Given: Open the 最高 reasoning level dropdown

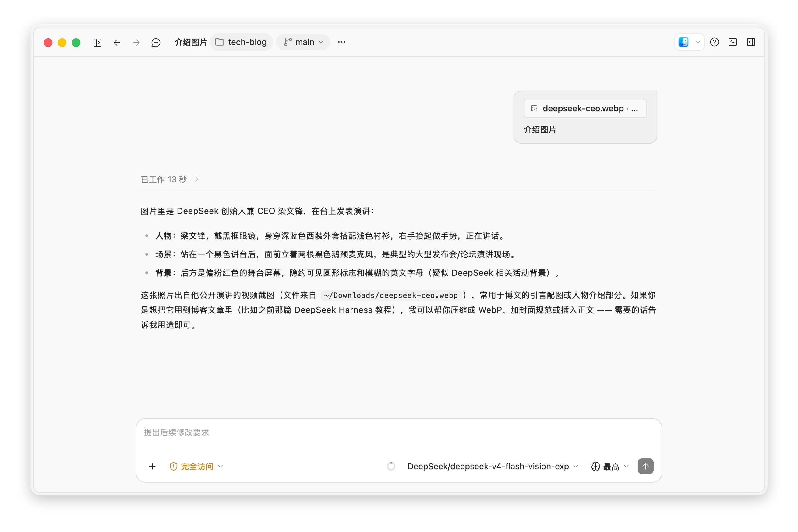Looking at the screenshot, I should pos(610,466).
